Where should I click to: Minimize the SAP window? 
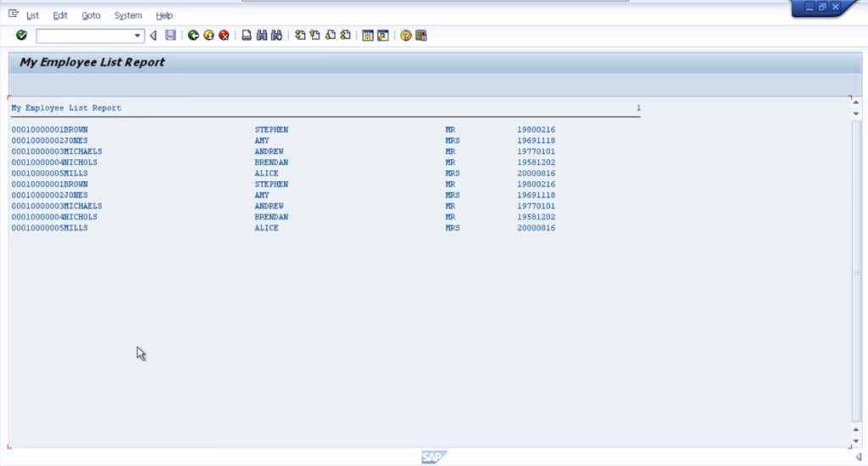(x=810, y=7)
